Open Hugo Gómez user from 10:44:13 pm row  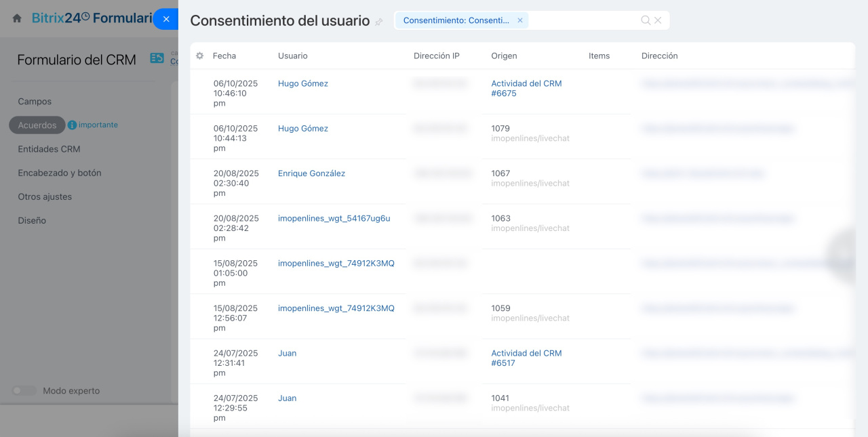point(303,128)
